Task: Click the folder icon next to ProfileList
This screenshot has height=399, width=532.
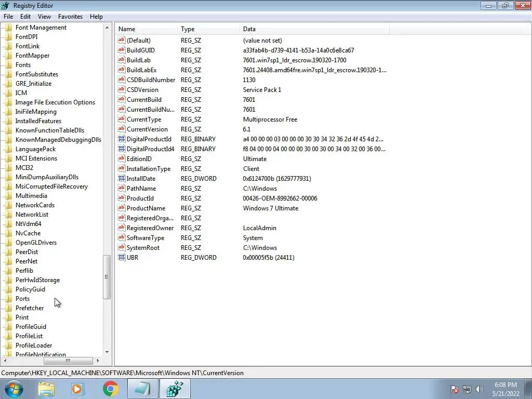Action: [9, 336]
